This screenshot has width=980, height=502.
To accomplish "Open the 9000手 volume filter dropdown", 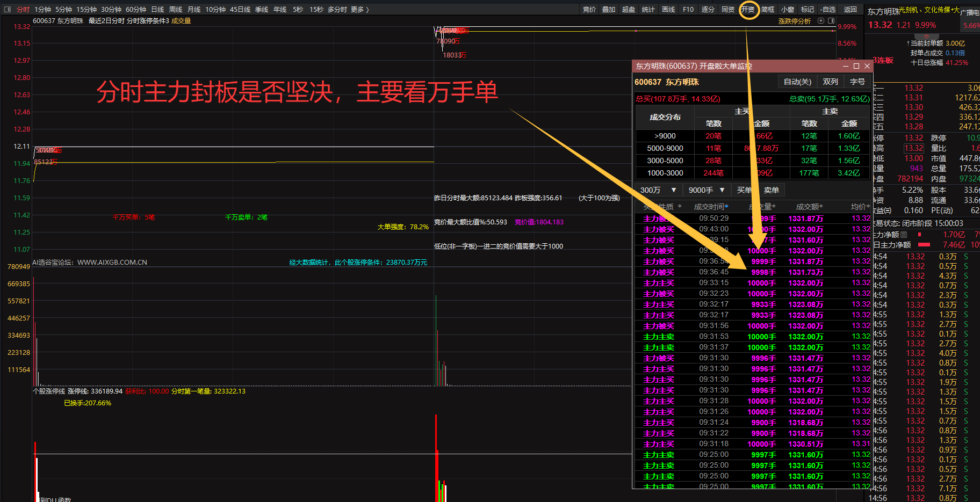I will (x=707, y=190).
